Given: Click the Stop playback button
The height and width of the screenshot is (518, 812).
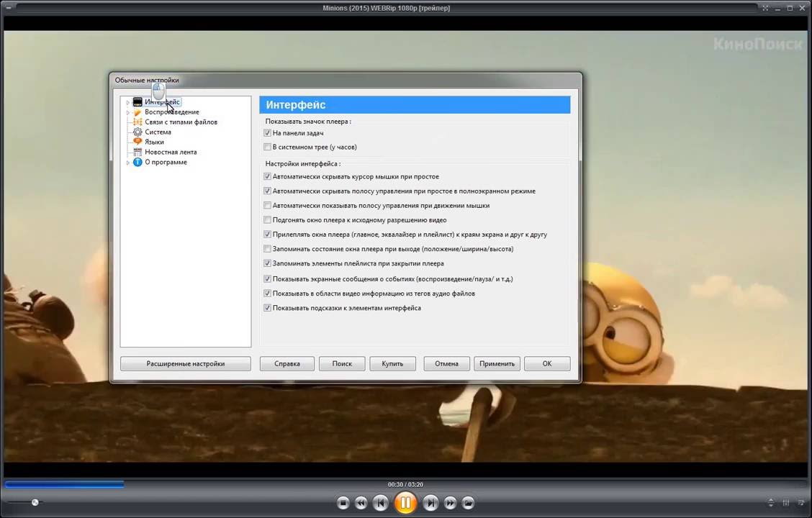Looking at the screenshot, I should pos(343,502).
